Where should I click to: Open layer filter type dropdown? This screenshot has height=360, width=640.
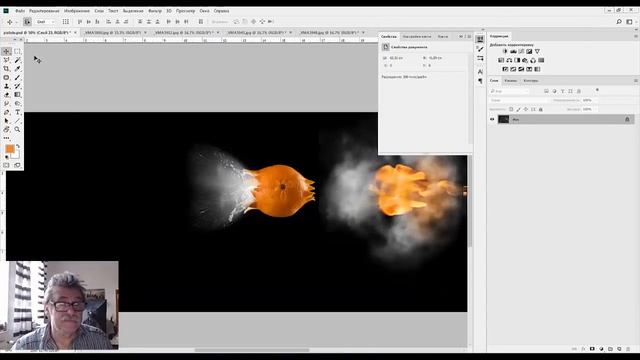[x=509, y=91]
